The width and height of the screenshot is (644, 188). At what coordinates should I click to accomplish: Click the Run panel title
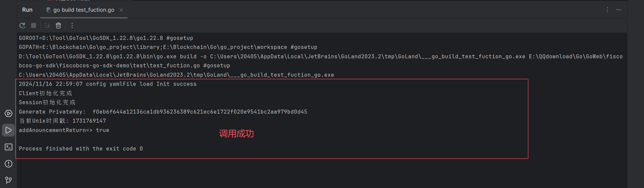tap(28, 10)
